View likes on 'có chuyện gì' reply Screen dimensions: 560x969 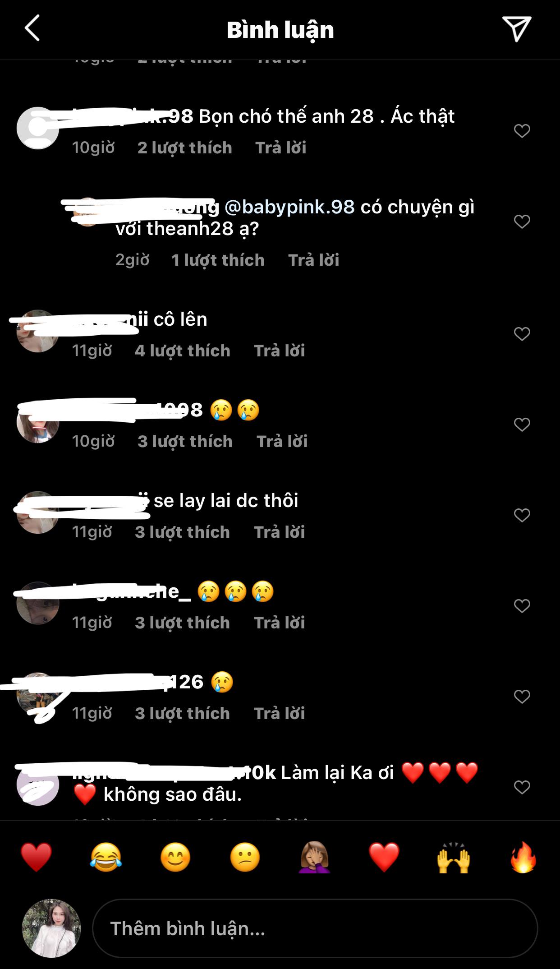pyautogui.click(x=218, y=260)
